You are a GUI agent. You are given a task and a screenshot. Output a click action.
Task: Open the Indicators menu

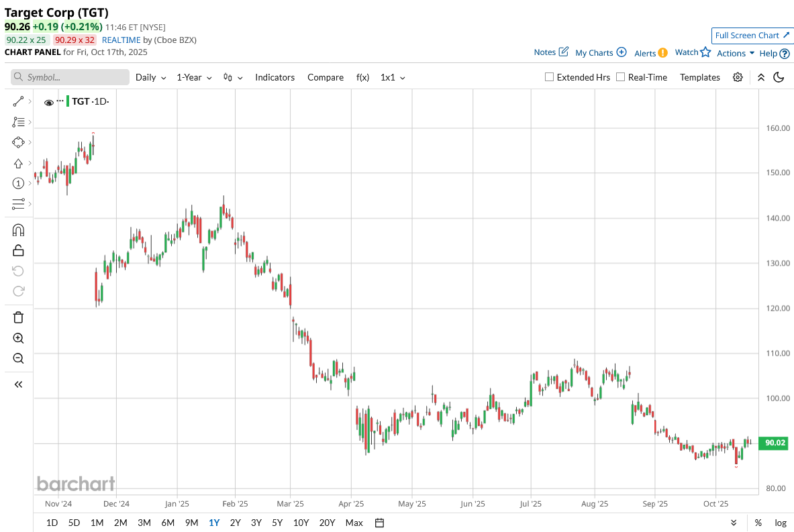tap(275, 77)
